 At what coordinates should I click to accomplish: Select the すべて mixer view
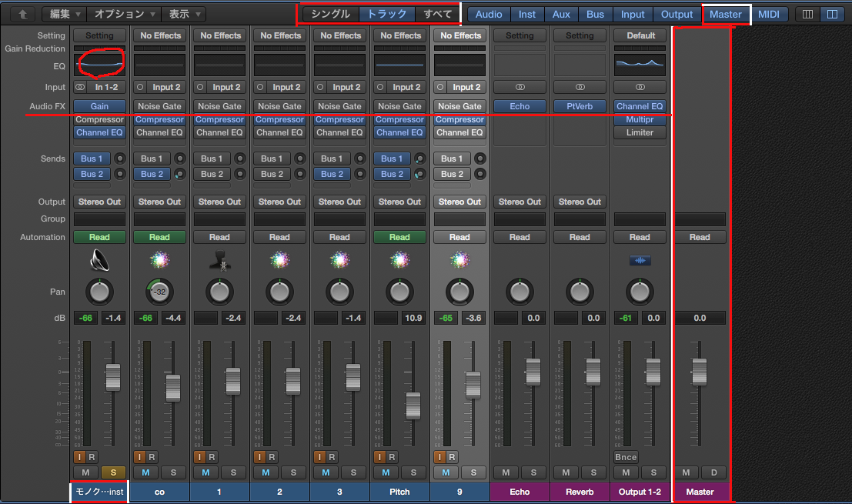pyautogui.click(x=437, y=14)
